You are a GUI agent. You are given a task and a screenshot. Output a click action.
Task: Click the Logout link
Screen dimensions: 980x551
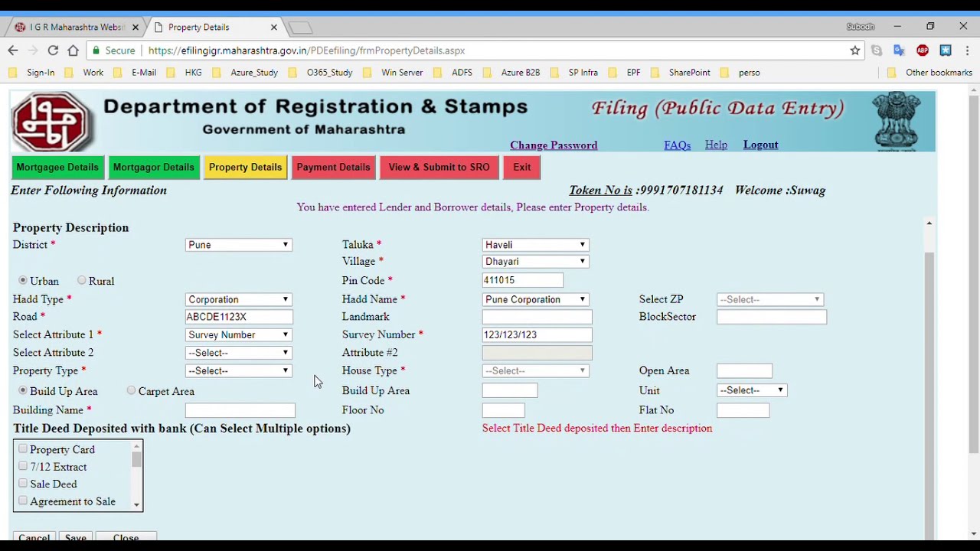coord(760,145)
